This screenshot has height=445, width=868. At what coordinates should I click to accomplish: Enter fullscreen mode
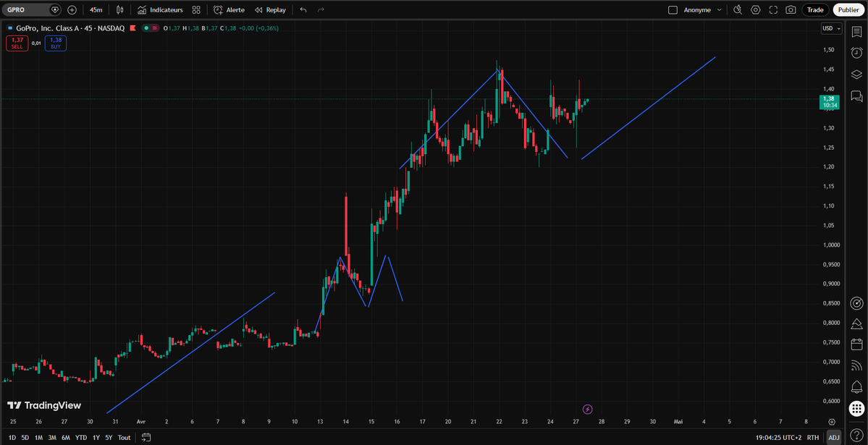point(773,10)
